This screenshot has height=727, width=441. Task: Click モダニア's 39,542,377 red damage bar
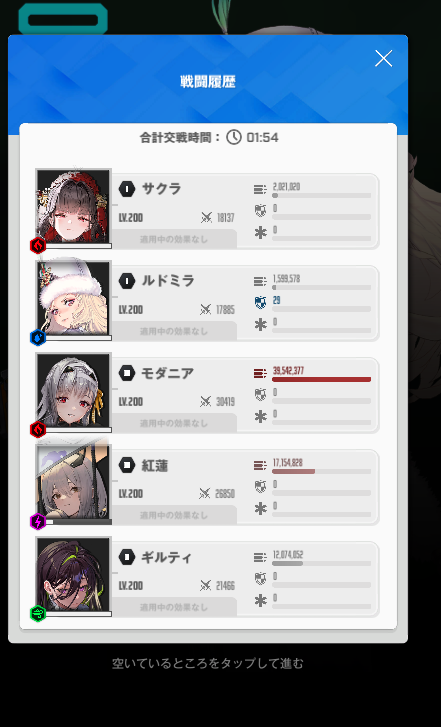[x=321, y=379]
